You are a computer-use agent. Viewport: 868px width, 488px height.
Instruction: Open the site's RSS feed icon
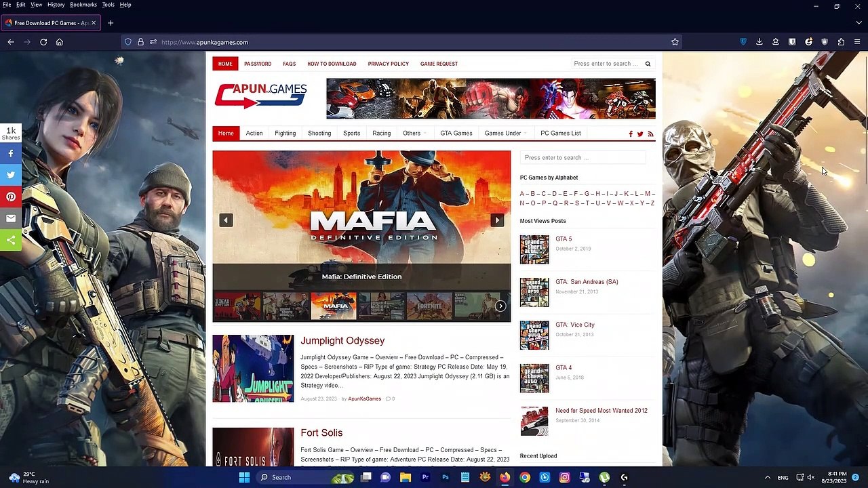coord(650,134)
